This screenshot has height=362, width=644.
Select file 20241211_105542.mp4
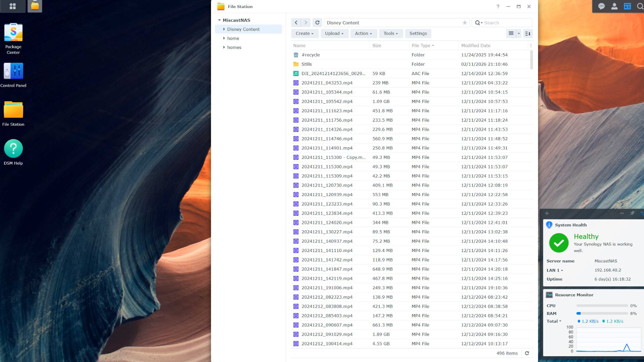[412, 102]
